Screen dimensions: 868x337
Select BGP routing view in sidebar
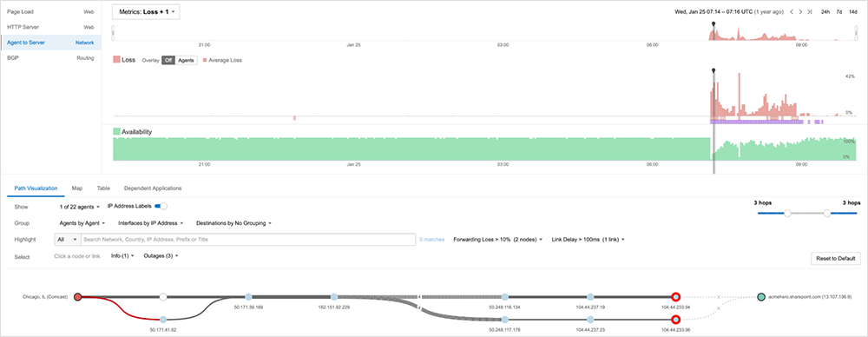[51, 57]
